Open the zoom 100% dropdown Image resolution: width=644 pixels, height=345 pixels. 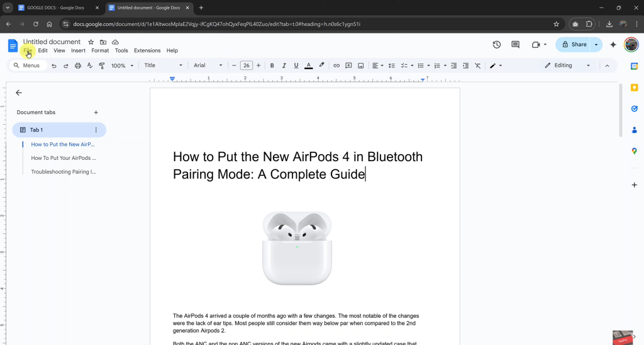[123, 65]
